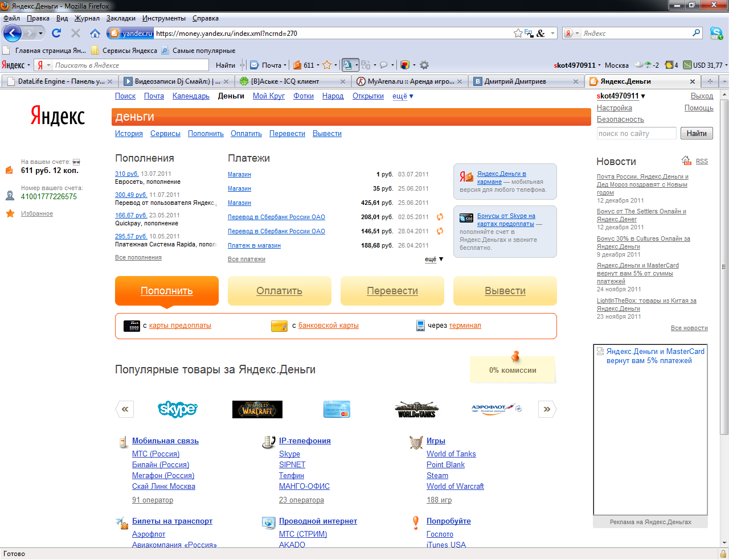Open the Закладки menu
729x560 pixels.
tap(121, 18)
